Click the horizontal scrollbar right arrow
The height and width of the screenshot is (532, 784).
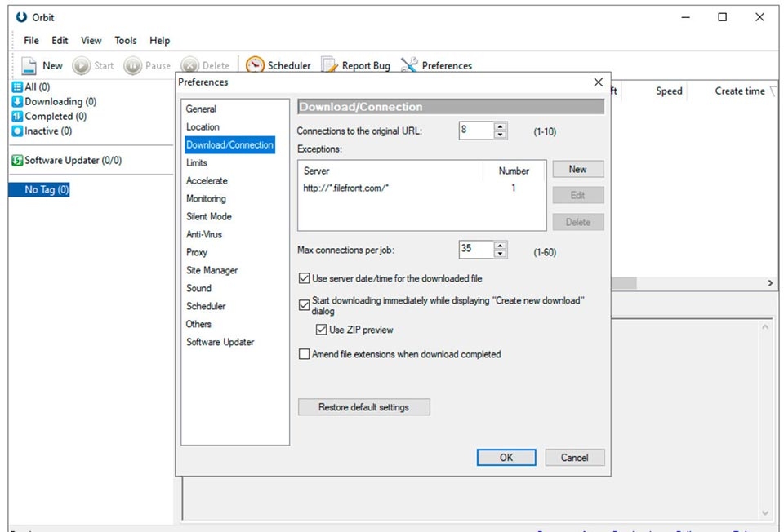click(x=770, y=283)
